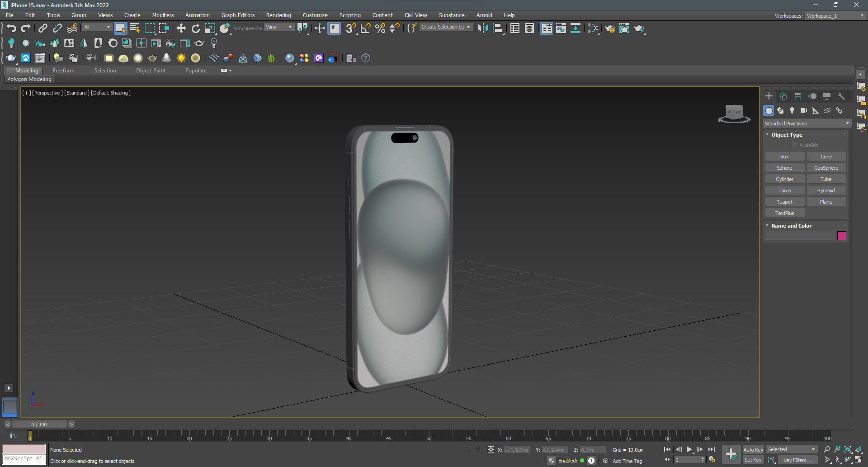
Task: Open the Modify panel tab
Action: tap(783, 96)
